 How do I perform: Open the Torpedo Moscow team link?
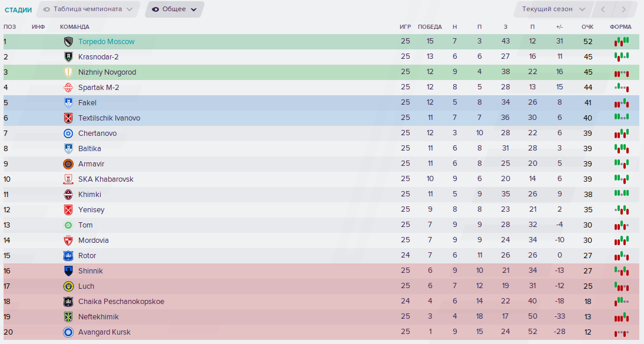click(107, 42)
